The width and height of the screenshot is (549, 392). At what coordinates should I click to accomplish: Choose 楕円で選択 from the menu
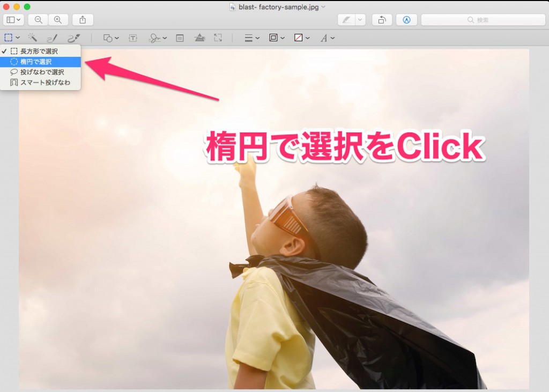(41, 62)
